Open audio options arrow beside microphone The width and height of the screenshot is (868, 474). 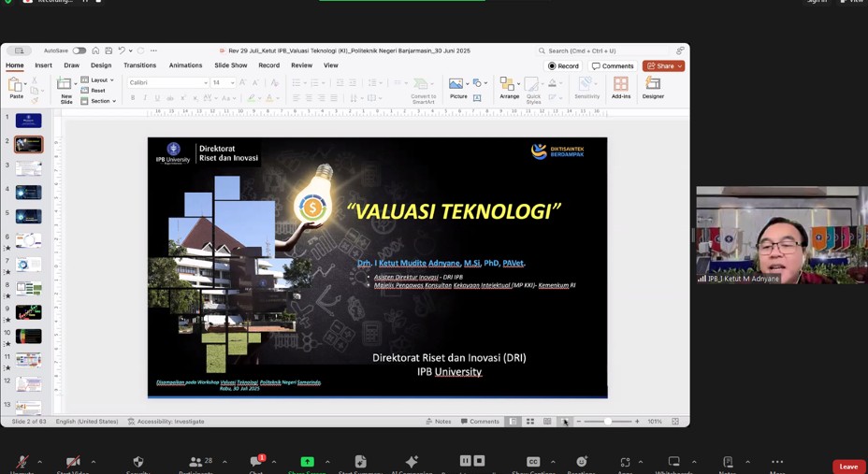[39, 462]
